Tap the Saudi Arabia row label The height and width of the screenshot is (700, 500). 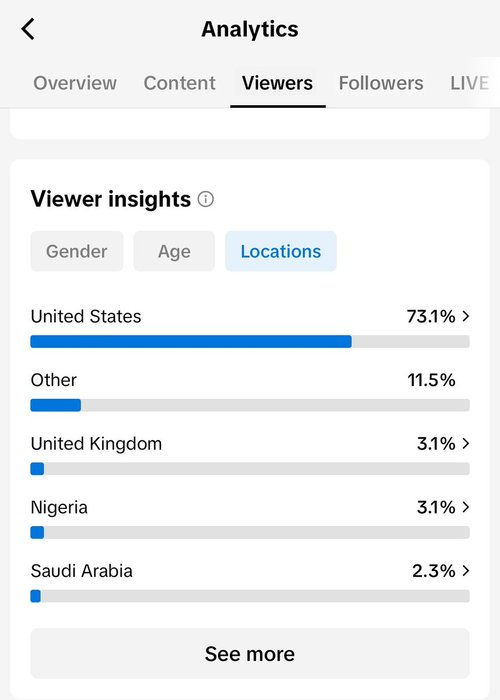82,571
